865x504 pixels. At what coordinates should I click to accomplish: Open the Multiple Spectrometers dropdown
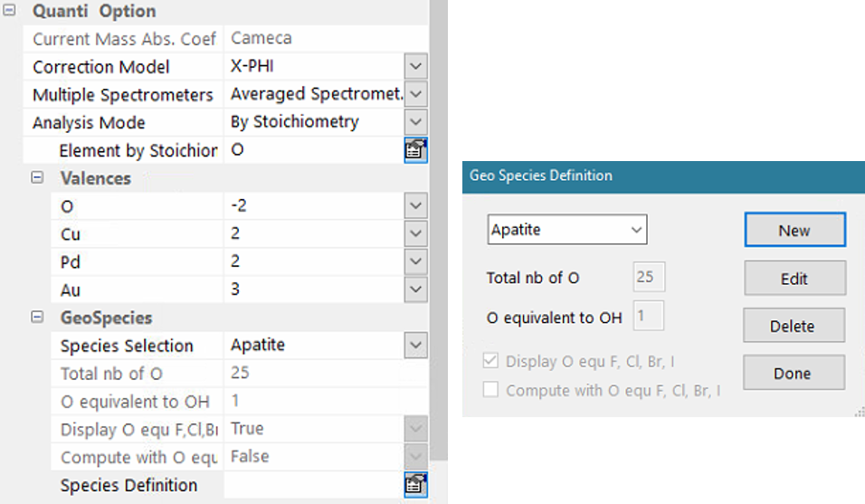click(415, 94)
